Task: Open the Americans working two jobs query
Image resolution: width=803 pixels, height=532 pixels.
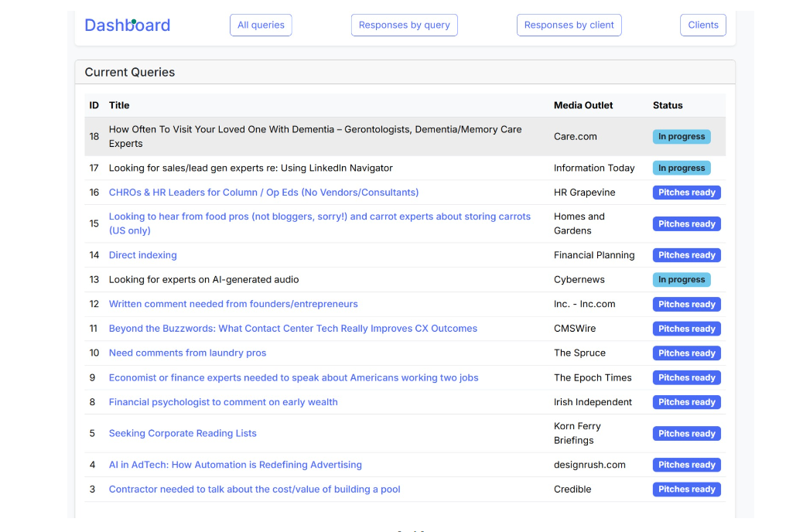Action: pos(293,377)
